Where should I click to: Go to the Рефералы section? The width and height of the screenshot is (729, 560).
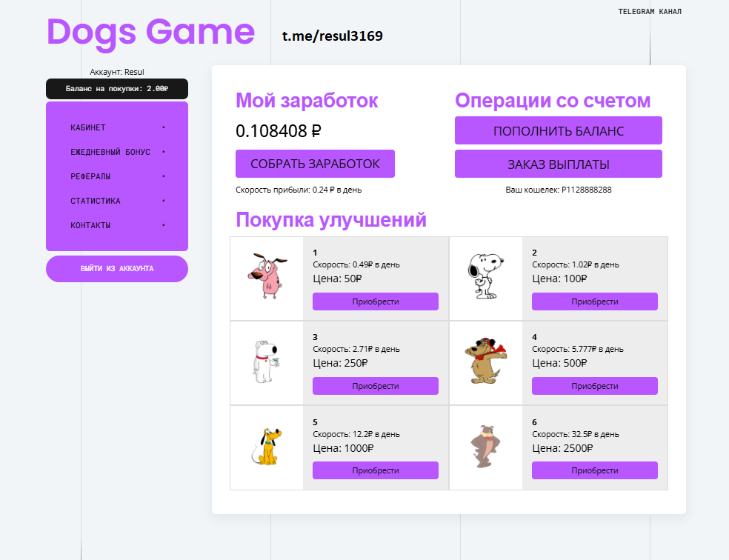(117, 176)
